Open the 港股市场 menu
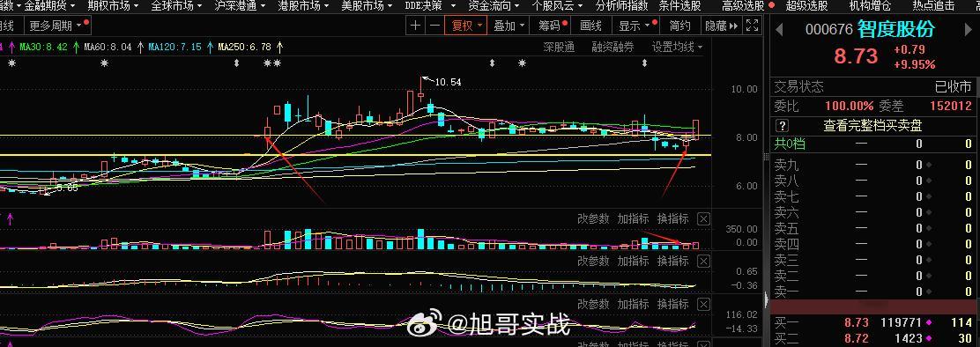Screen dimensions: 980x347 pos(303,6)
